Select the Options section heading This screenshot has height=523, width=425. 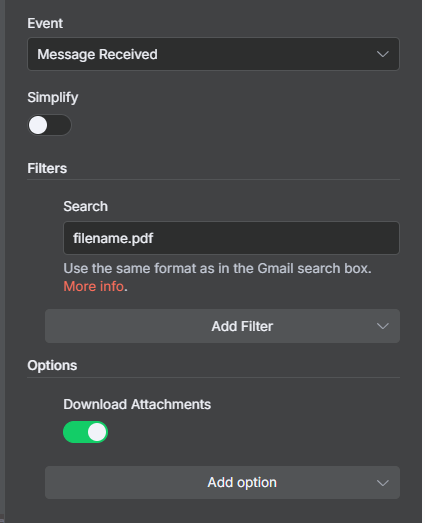[52, 366]
